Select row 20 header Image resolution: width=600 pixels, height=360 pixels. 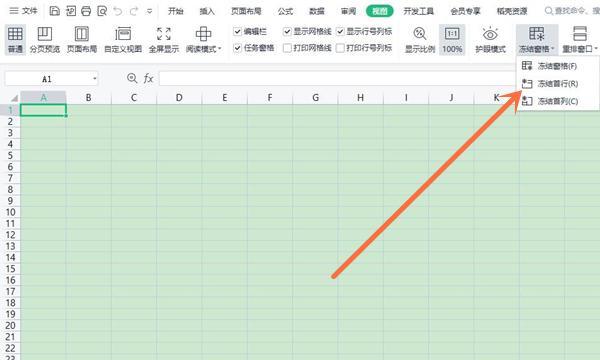pos(10,325)
